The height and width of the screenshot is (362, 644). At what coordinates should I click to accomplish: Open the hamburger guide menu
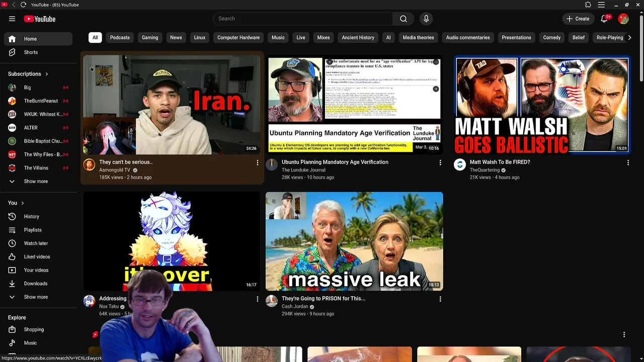click(12, 19)
